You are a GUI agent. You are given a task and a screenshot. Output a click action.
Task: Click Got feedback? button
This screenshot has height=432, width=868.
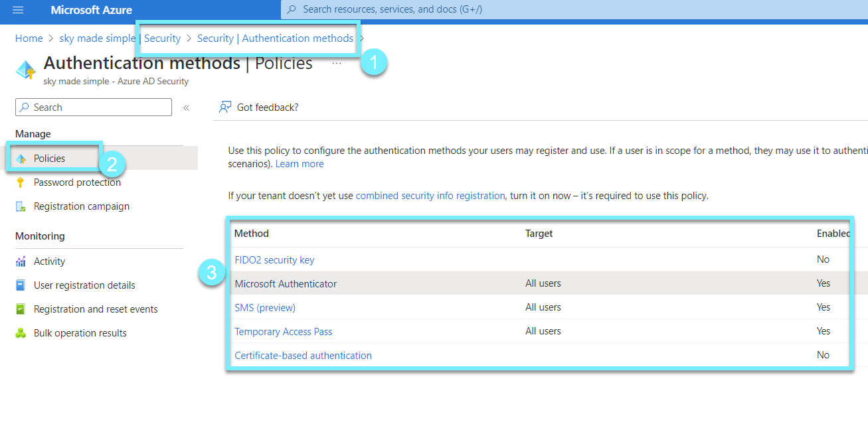coord(259,107)
